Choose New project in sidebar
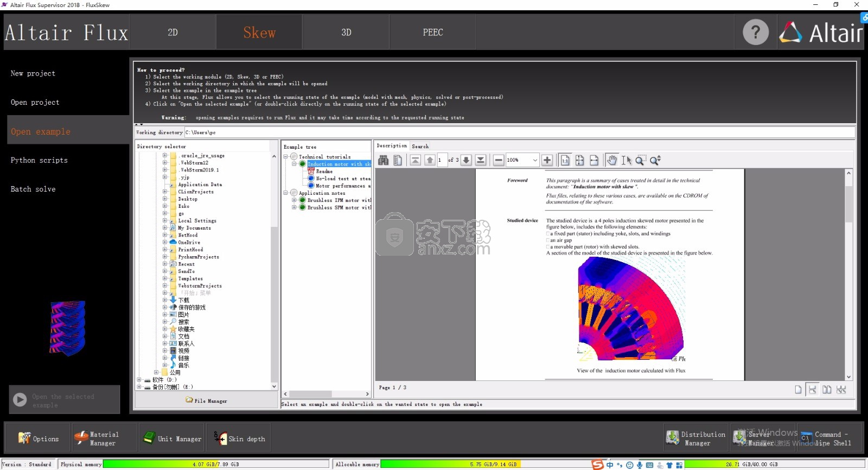Viewport: 868px width, 470px height. [x=33, y=73]
